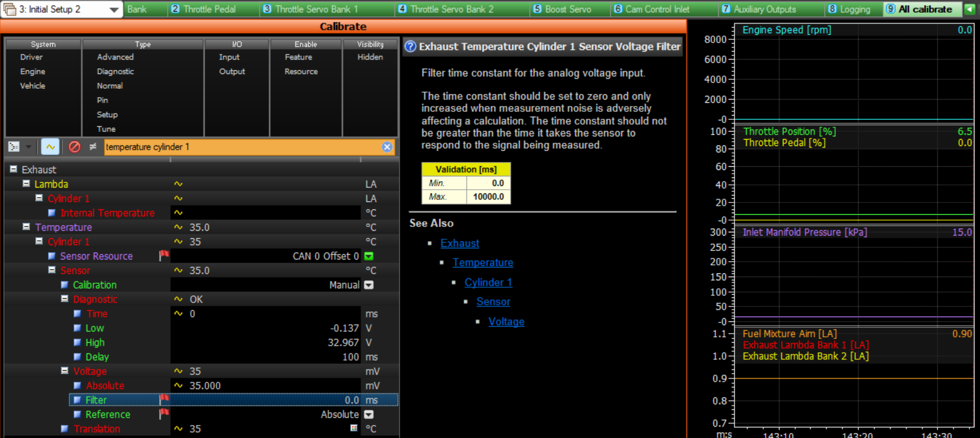The image size is (980, 438).
Task: Click the tree view mode icon in filter toolbar
Action: coord(14,147)
